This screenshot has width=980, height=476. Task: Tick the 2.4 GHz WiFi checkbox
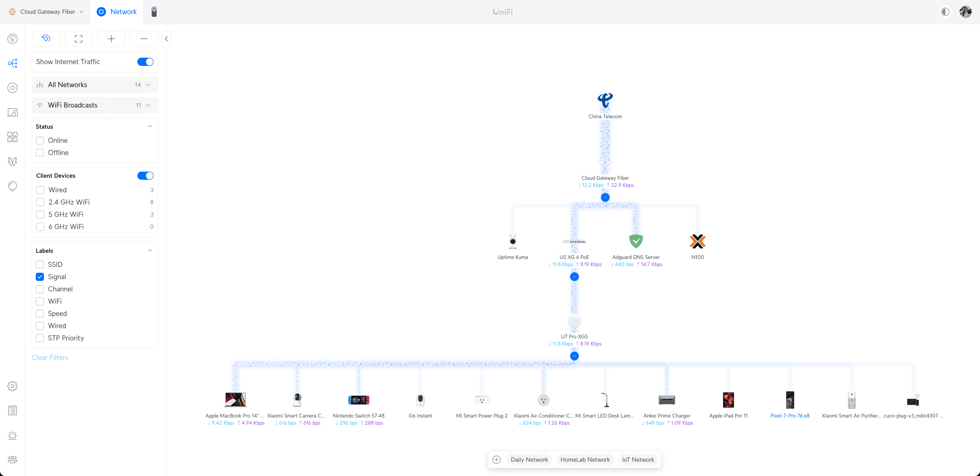tap(40, 202)
